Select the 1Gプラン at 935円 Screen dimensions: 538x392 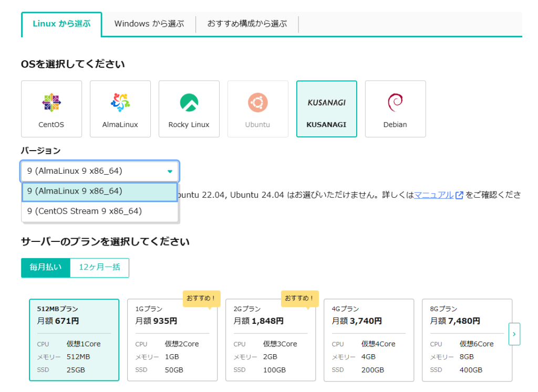[172, 340]
